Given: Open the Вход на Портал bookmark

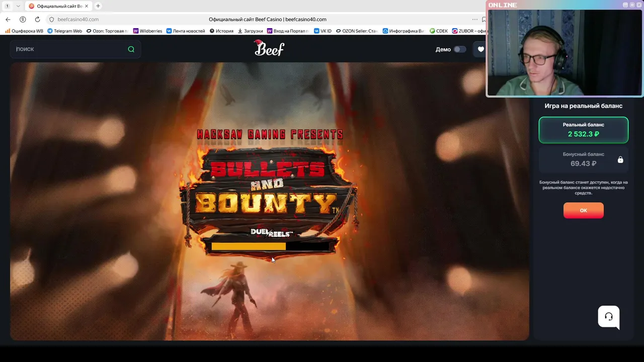Looking at the screenshot, I should [288, 31].
